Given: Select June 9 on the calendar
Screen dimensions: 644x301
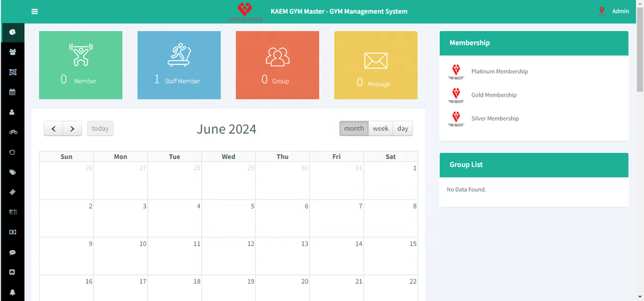Looking at the screenshot, I should point(66,256).
